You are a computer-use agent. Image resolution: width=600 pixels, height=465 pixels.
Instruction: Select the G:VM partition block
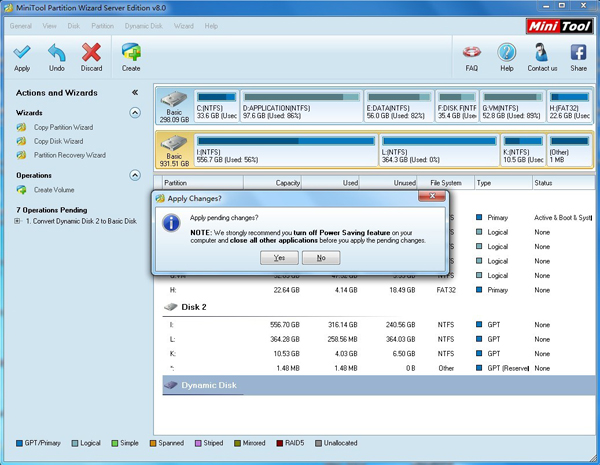pos(513,106)
